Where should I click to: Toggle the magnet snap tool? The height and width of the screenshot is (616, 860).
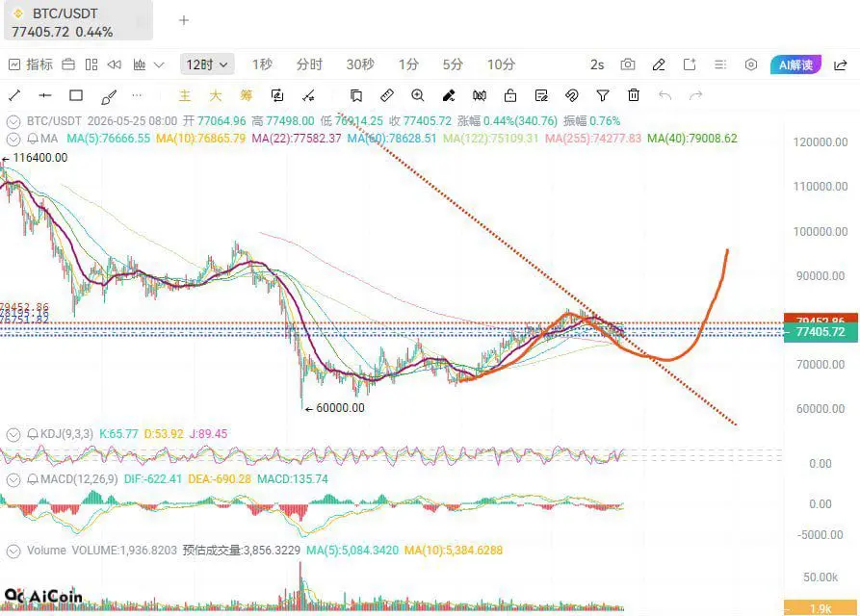click(571, 96)
